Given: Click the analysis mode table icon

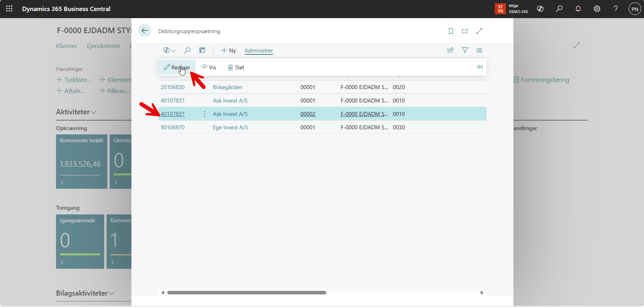Looking at the screenshot, I should (202, 50).
